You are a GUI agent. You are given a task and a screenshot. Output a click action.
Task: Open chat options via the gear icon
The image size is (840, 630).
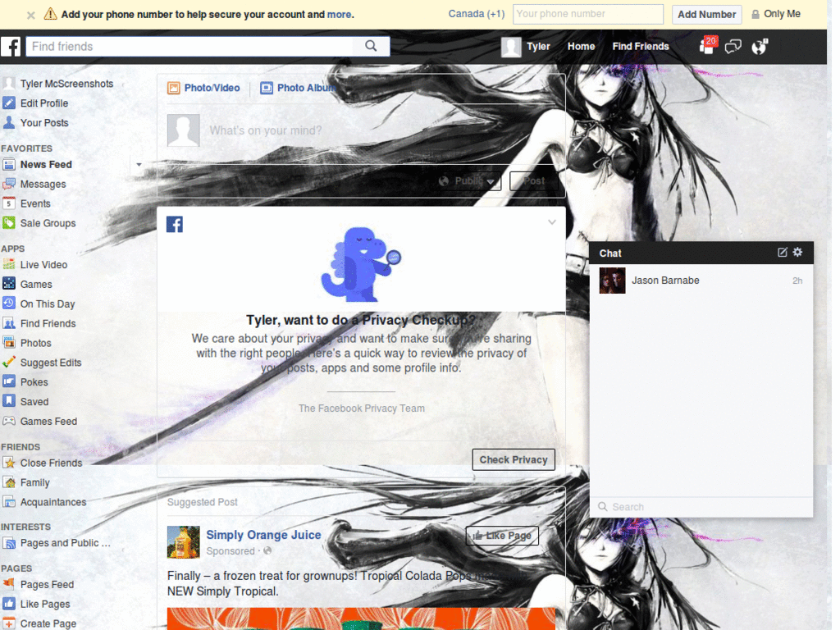click(797, 253)
